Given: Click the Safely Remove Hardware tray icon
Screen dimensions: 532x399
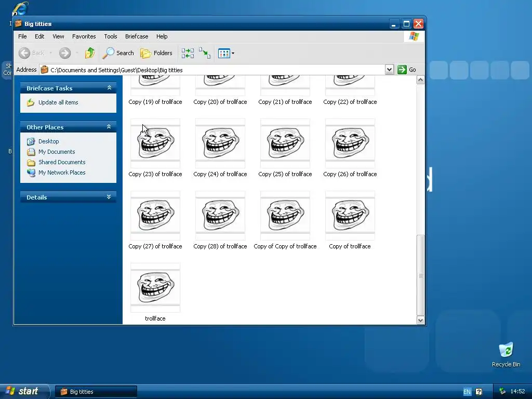Looking at the screenshot, I should (502, 392).
